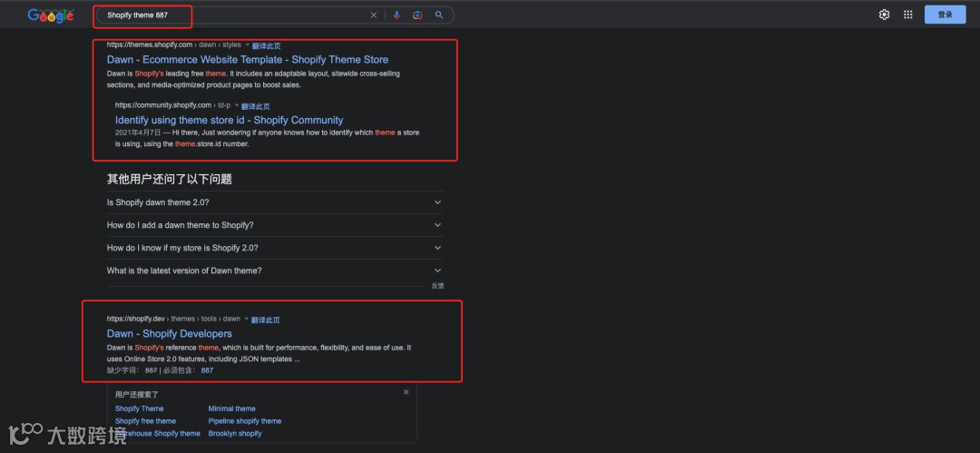Open Dawn - Shopify Developers result
Screen dimensions: 980x453
coord(170,333)
